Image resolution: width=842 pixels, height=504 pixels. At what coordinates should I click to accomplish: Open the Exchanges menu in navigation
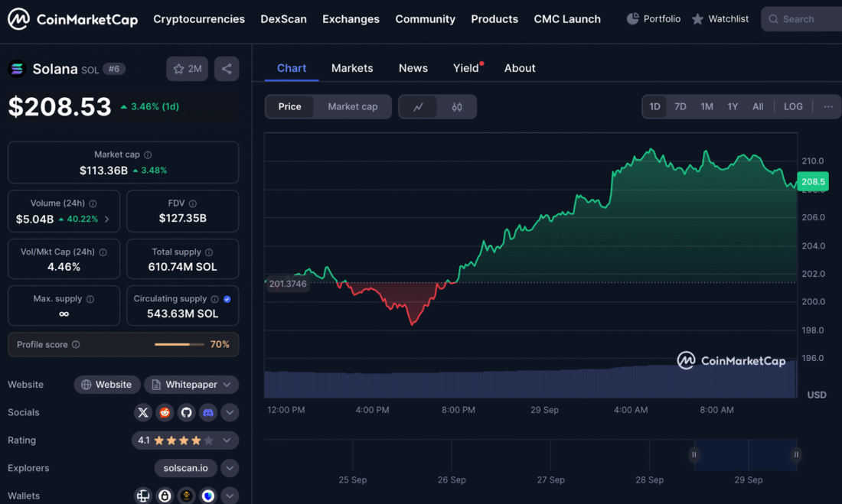351,19
